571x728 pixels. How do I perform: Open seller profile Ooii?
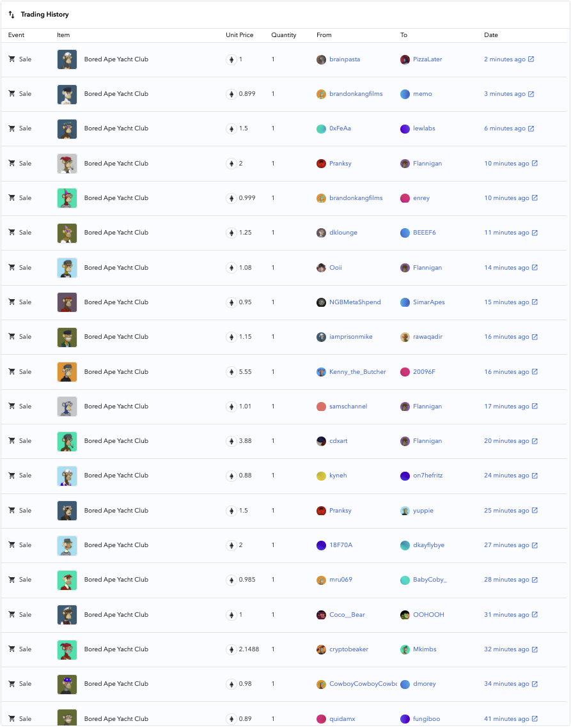pyautogui.click(x=336, y=267)
